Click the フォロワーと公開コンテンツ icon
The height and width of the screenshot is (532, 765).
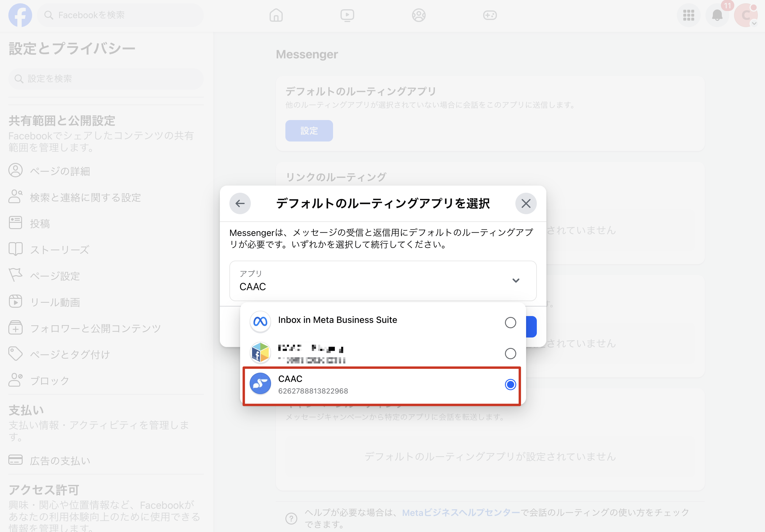click(x=15, y=328)
